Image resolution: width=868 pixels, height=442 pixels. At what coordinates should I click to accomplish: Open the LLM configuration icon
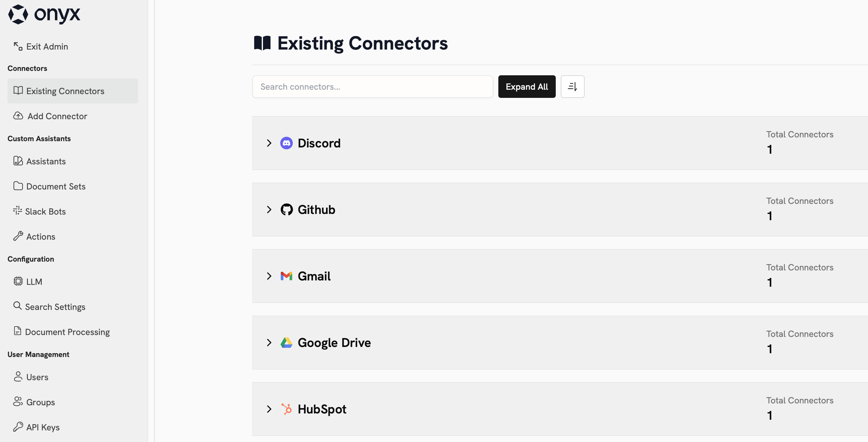18,281
